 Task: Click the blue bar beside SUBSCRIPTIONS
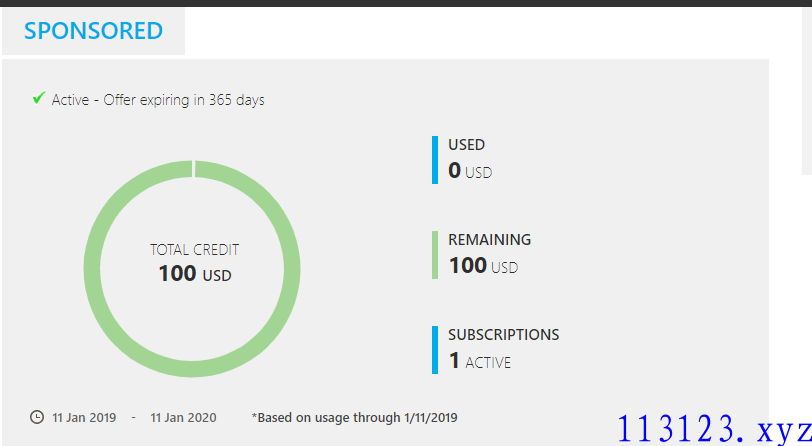pyautogui.click(x=435, y=350)
